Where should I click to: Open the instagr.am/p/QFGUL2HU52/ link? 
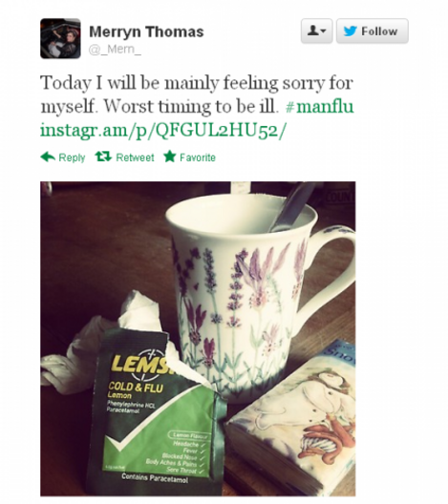(162, 131)
